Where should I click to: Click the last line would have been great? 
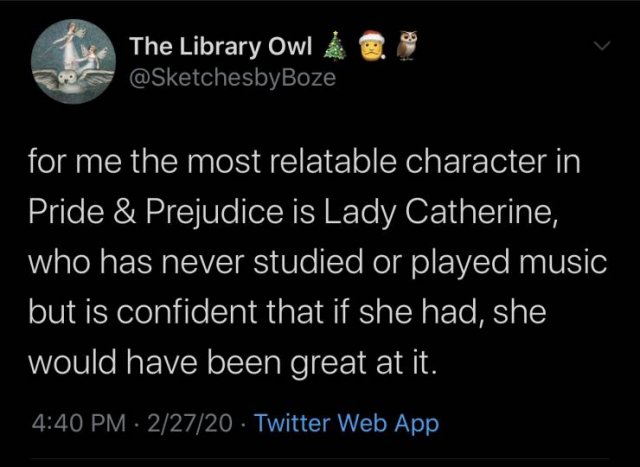tap(233, 360)
